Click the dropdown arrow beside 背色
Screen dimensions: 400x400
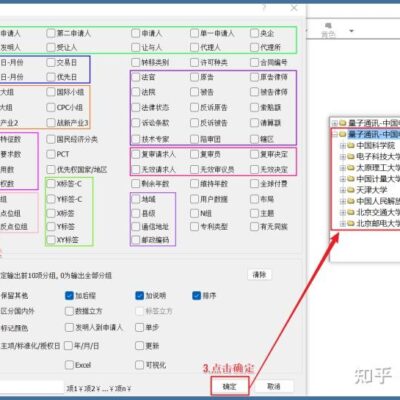click(x=351, y=31)
